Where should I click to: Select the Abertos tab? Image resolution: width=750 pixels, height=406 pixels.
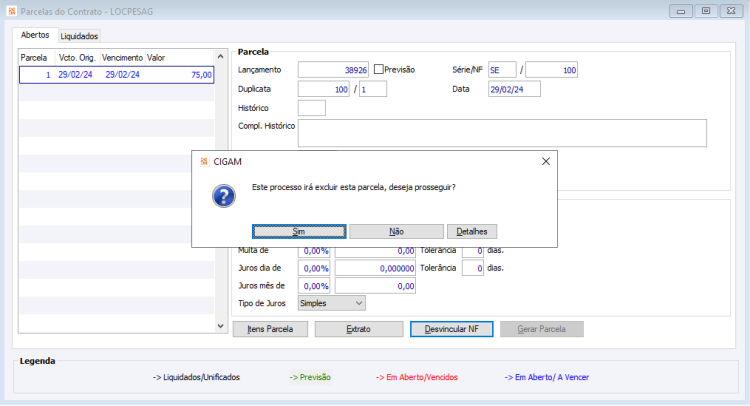35,35
